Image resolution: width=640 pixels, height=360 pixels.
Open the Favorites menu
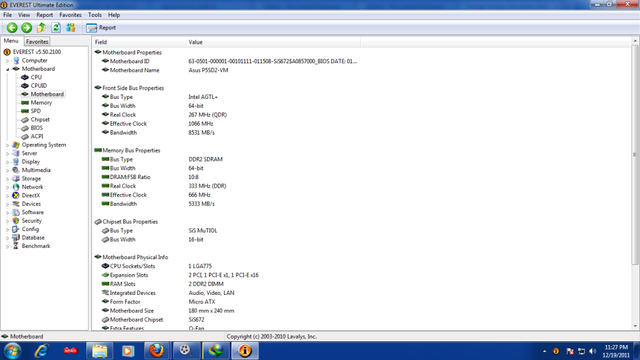70,15
